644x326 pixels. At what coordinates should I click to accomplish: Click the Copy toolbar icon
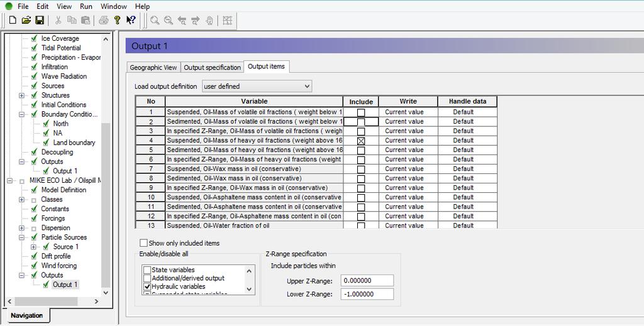pyautogui.click(x=72, y=20)
